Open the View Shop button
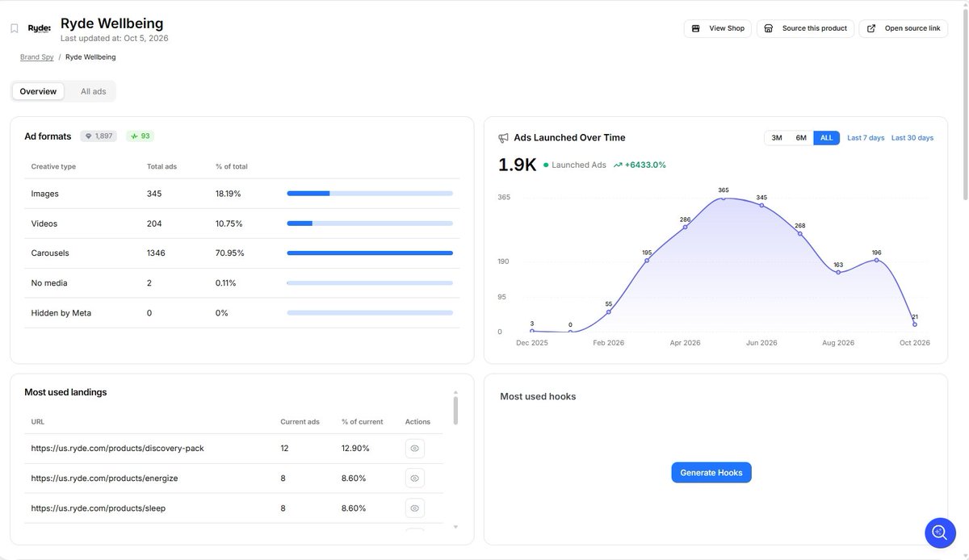 point(718,28)
